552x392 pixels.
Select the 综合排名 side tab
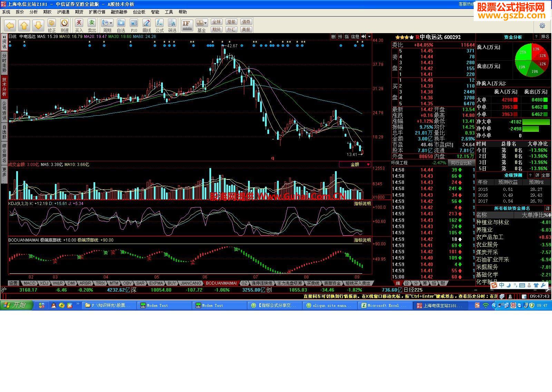click(x=4, y=154)
